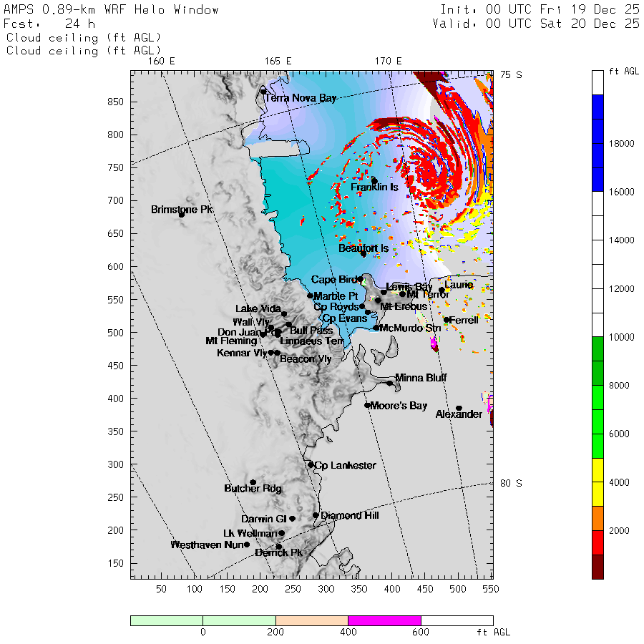Click the '16000' value on the color bar
Screen dimensions: 644x644
click(x=621, y=192)
